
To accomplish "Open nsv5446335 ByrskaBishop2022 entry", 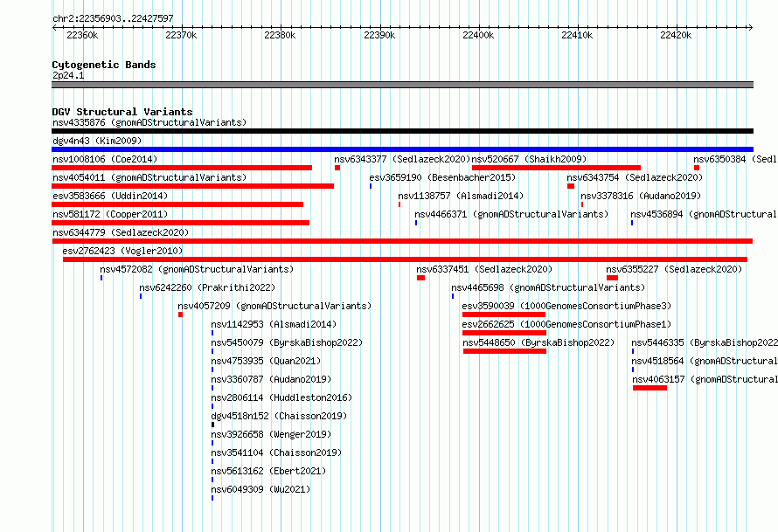I will pos(705,342).
